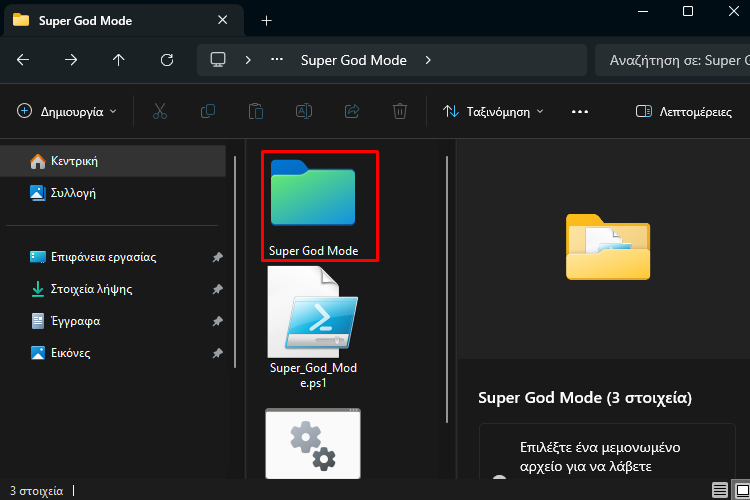Image resolution: width=750 pixels, height=500 pixels.
Task: Click the Delete trash bin icon
Action: [x=400, y=111]
